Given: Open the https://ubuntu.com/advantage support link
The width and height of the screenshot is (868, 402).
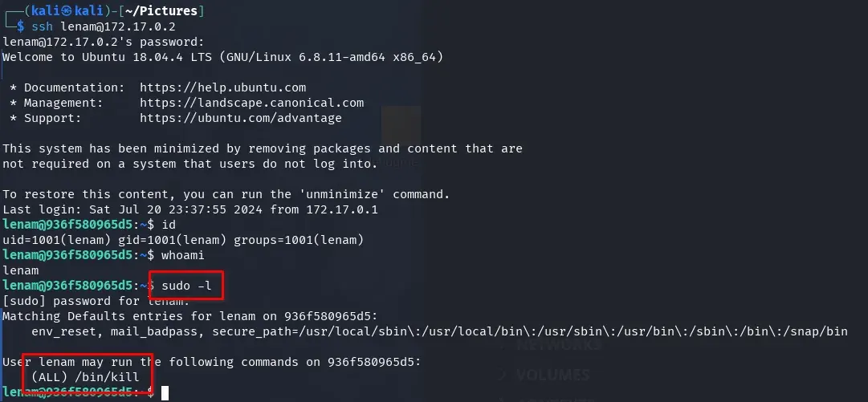Looking at the screenshot, I should [241, 118].
